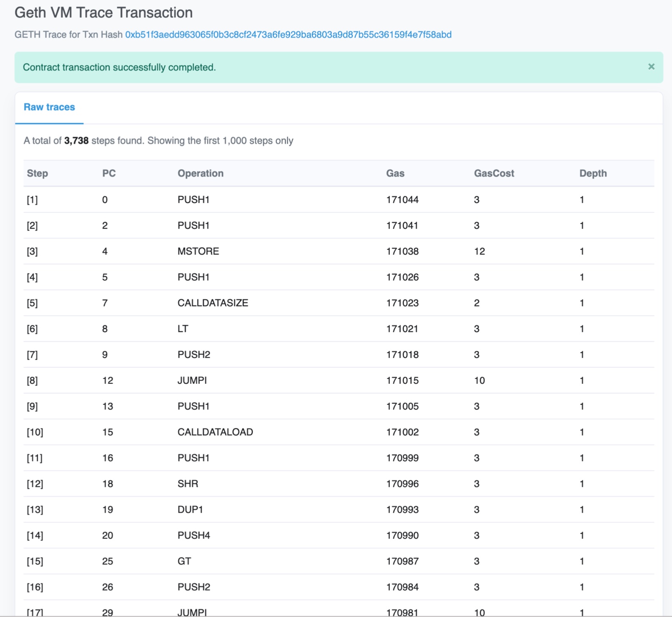Click the PC column header
Image resolution: width=672 pixels, height=617 pixels.
click(x=109, y=173)
